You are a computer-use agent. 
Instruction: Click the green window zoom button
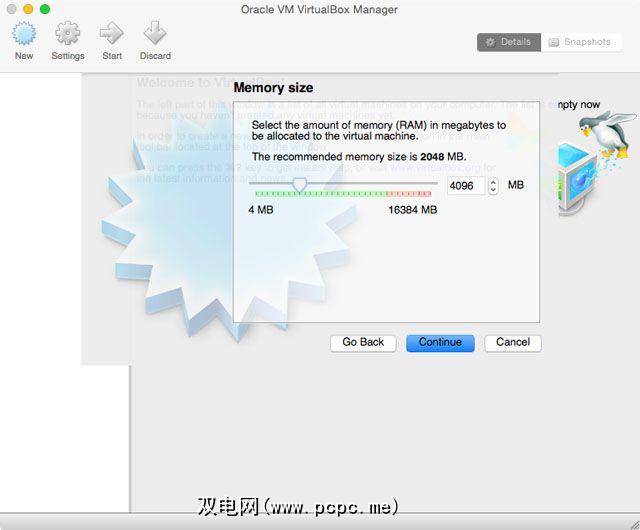click(x=45, y=9)
